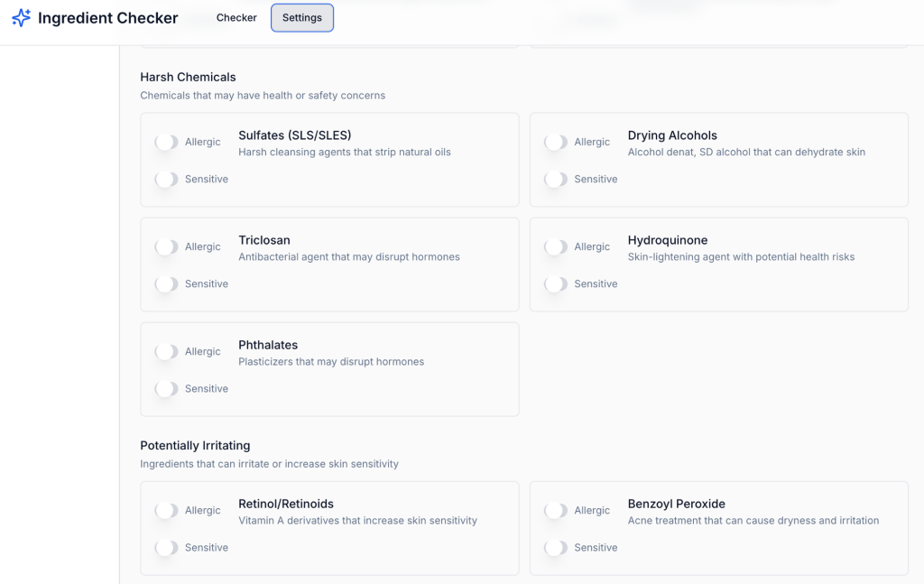The width and height of the screenshot is (924, 584).
Task: Enable Allergic for Retinol/Retinoids
Action: (167, 510)
